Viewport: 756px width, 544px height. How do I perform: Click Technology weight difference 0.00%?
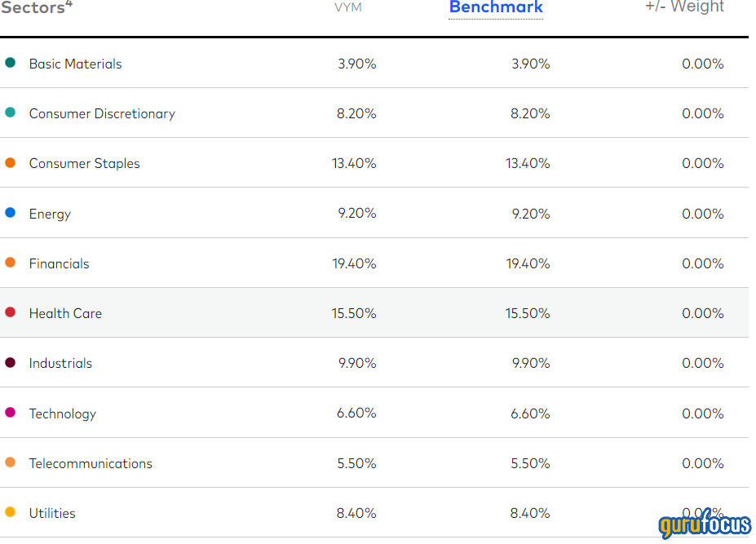coord(703,414)
